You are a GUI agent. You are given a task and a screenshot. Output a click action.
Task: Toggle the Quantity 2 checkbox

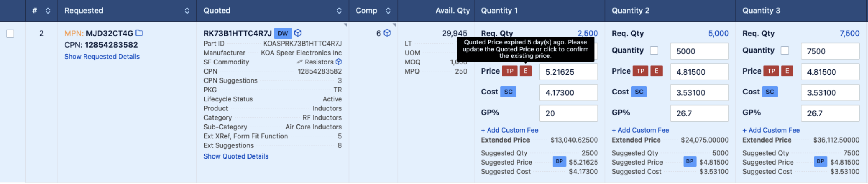(654, 51)
